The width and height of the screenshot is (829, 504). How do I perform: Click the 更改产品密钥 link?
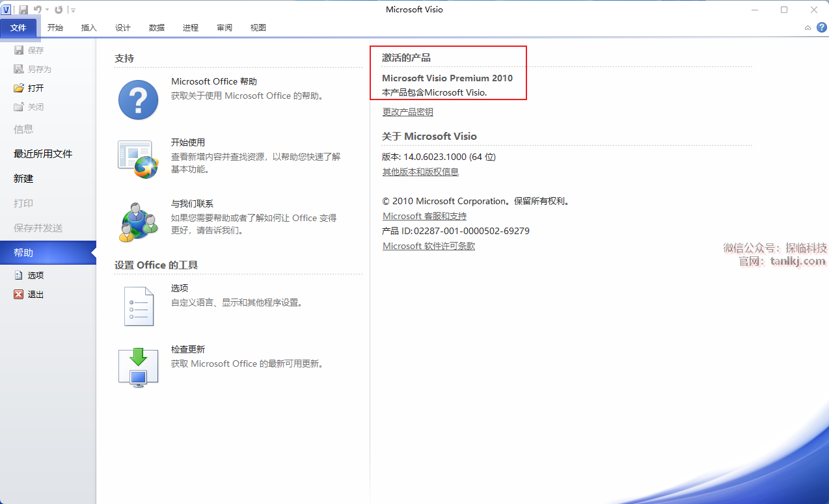[x=407, y=112]
